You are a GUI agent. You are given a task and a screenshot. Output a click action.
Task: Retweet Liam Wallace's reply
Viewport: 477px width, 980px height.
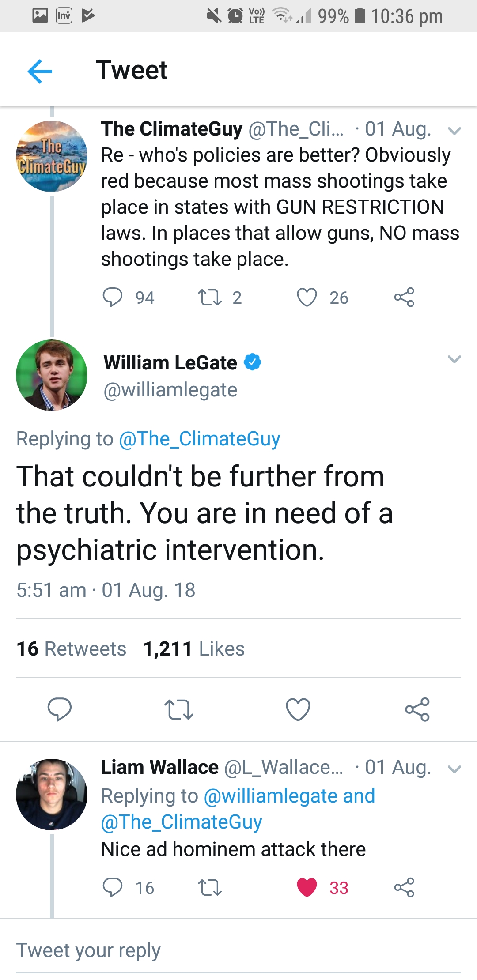(x=210, y=887)
